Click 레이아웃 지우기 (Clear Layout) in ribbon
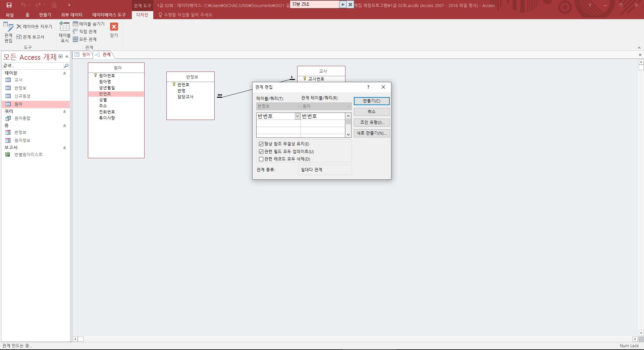The width and height of the screenshot is (644, 350). (x=35, y=27)
